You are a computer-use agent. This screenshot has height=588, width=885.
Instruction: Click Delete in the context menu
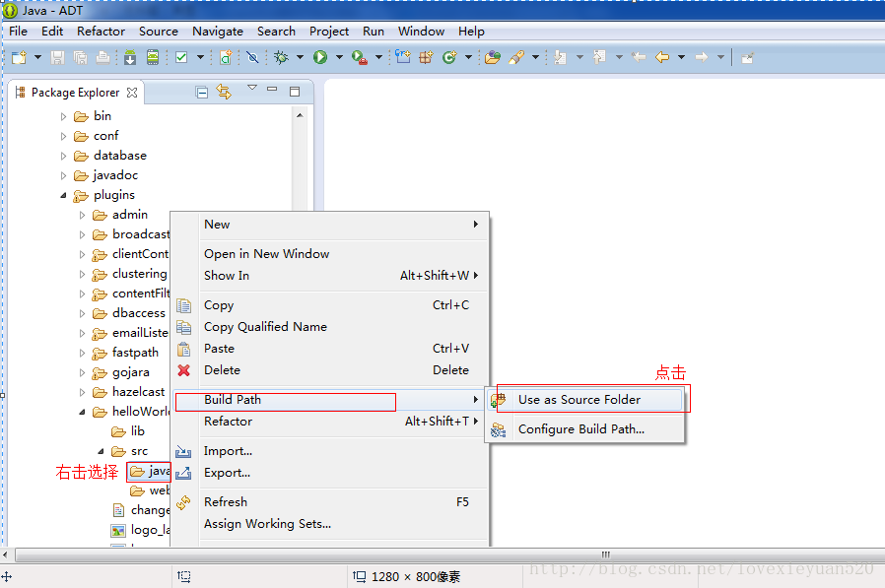point(329,370)
